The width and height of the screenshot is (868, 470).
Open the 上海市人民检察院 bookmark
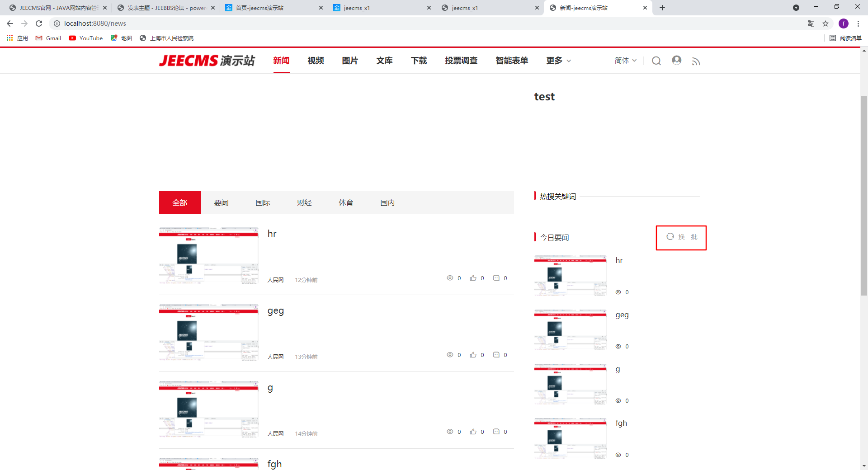tap(166, 38)
